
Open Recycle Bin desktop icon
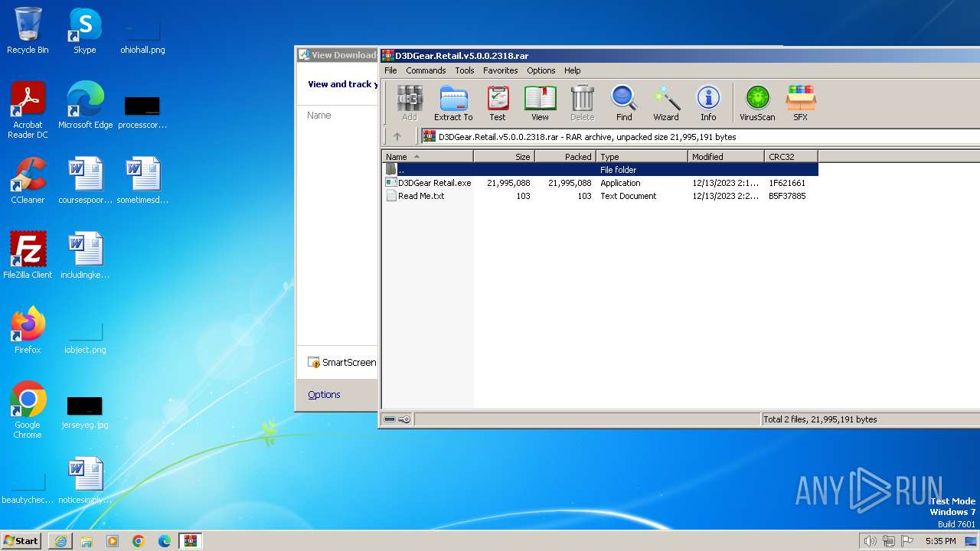click(x=28, y=31)
